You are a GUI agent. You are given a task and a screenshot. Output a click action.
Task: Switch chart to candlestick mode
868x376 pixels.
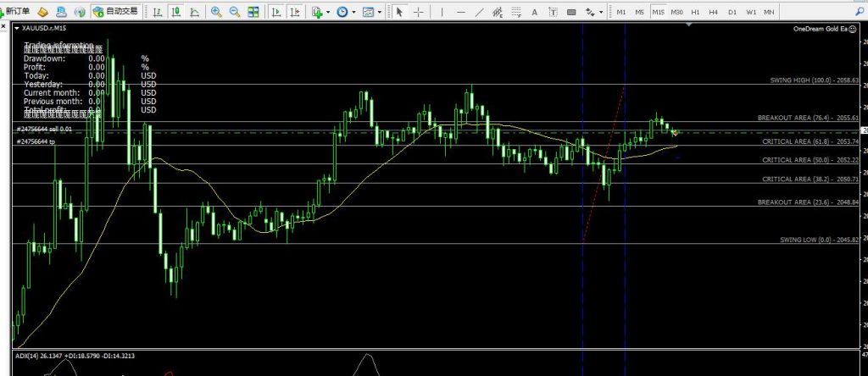pos(176,12)
